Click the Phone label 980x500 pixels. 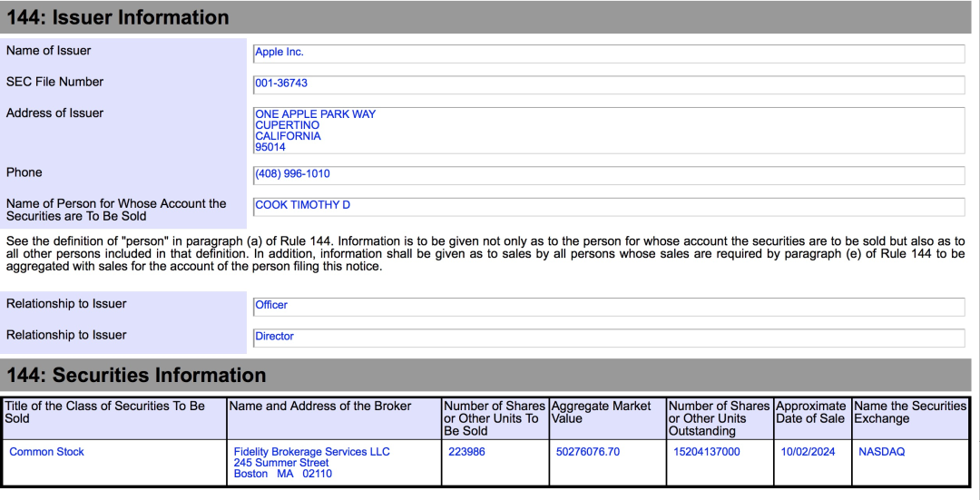[x=24, y=172]
